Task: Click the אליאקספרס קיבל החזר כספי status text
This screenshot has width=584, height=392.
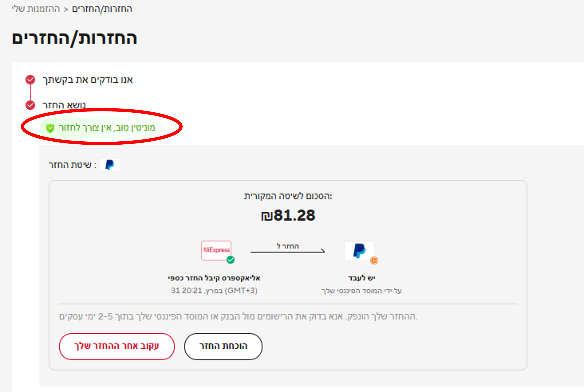Action: point(214,278)
